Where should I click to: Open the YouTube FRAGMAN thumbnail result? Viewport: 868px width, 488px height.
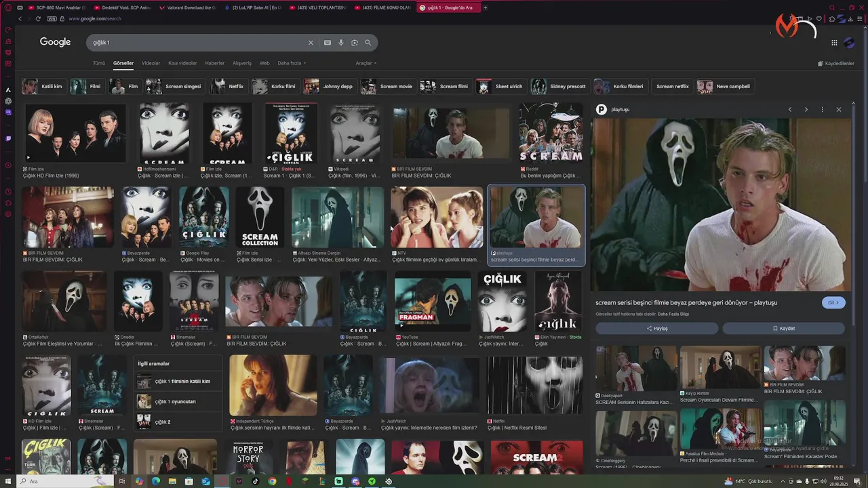coord(433,301)
